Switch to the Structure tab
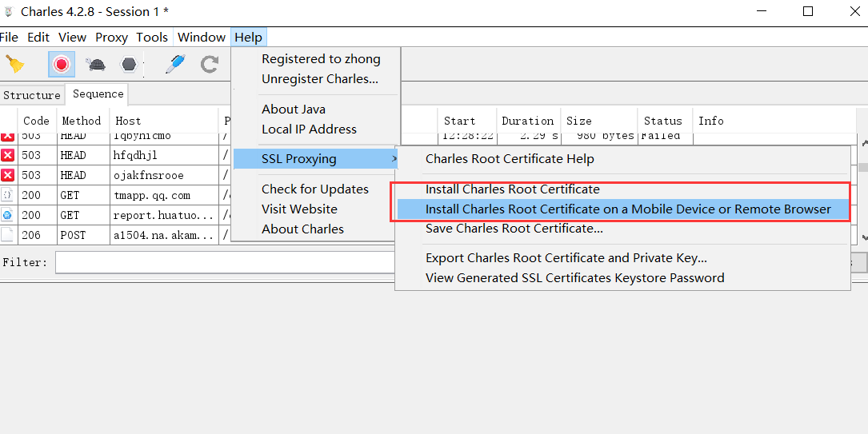This screenshot has height=434, width=868. pyautogui.click(x=31, y=95)
